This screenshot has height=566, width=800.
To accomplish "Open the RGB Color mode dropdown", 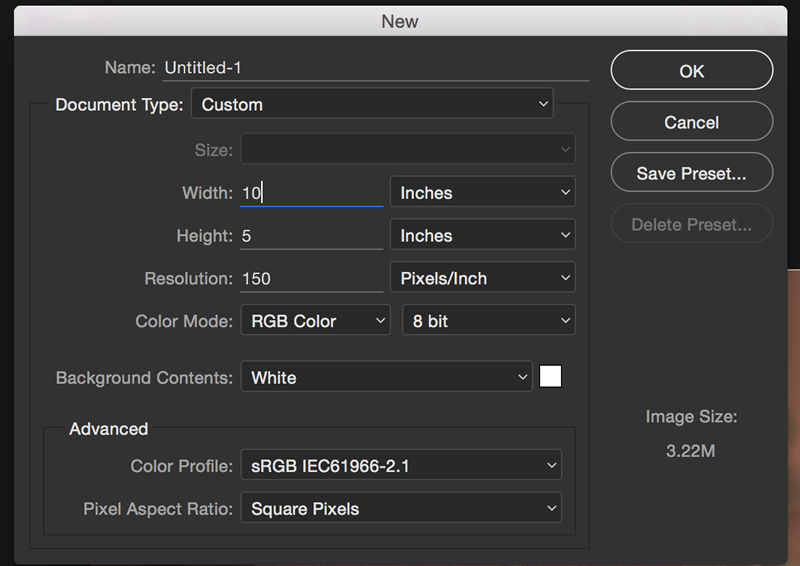I will [315, 321].
